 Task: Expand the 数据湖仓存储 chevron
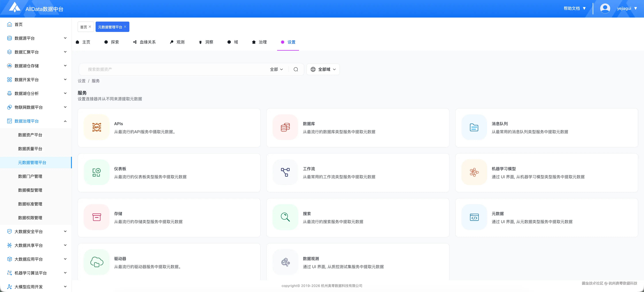[x=65, y=66]
